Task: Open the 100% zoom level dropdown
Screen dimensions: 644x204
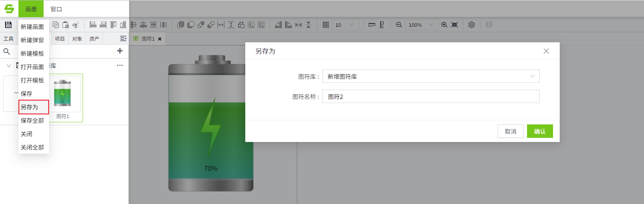Action: [421, 25]
